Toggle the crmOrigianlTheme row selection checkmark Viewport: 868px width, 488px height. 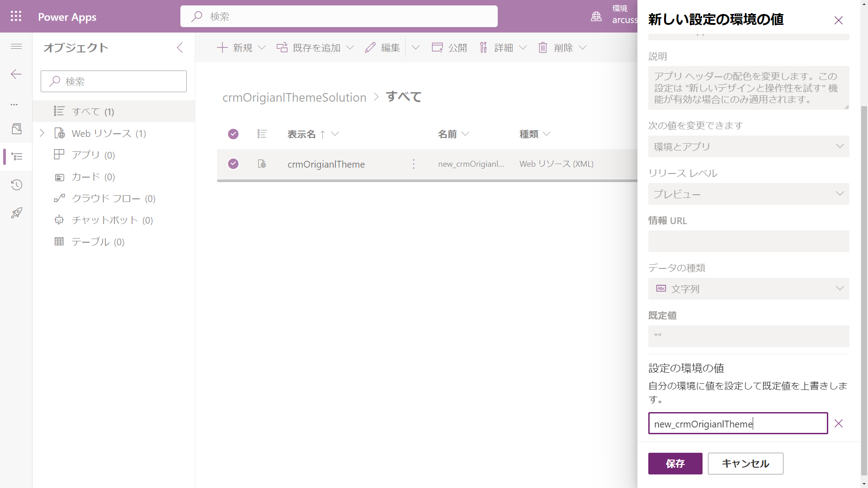pos(233,164)
